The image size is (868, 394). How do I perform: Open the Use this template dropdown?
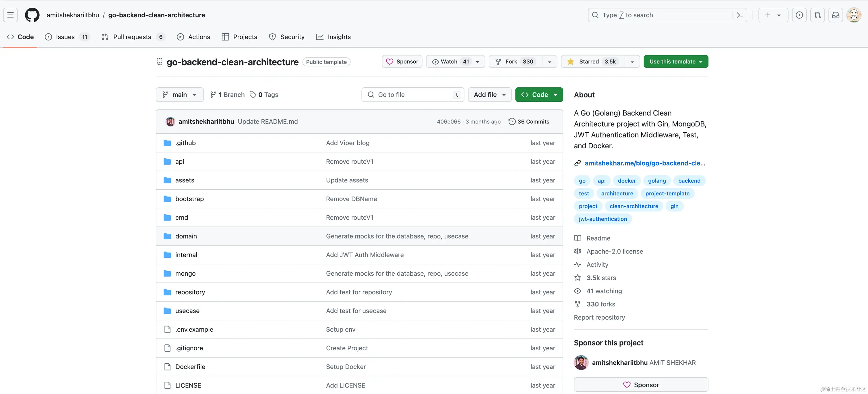pyautogui.click(x=676, y=61)
